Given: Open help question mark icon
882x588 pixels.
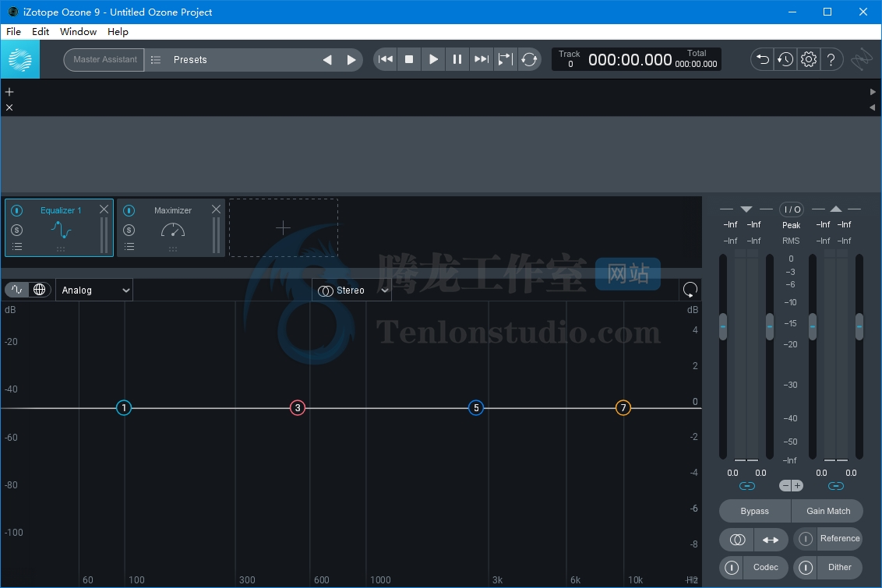Looking at the screenshot, I should [x=831, y=59].
